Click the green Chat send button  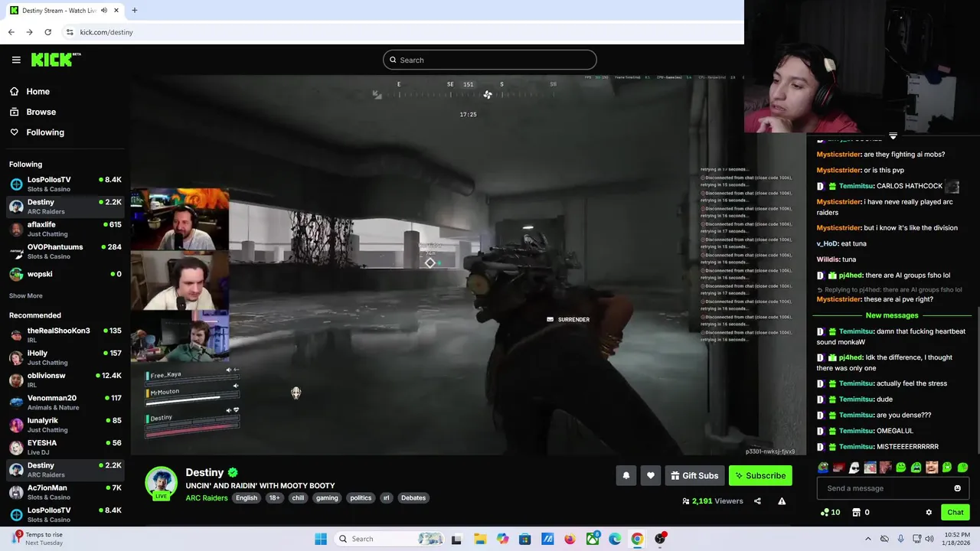pos(955,513)
